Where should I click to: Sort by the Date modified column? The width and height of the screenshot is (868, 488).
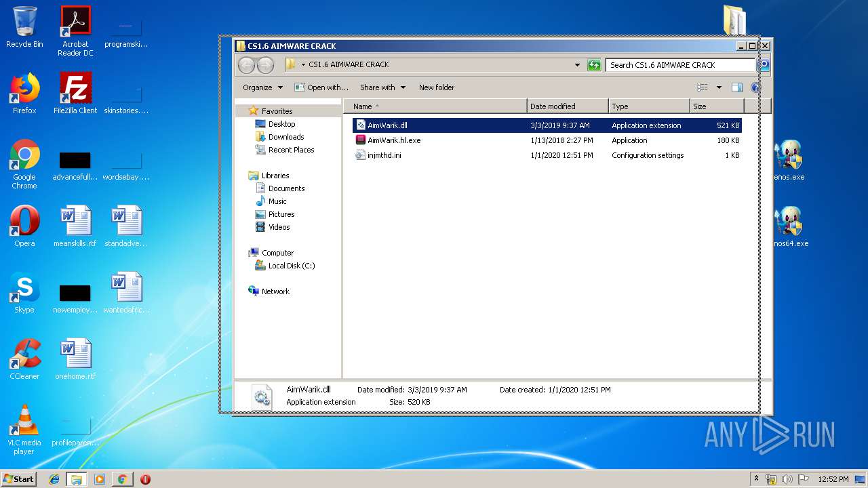[568, 106]
